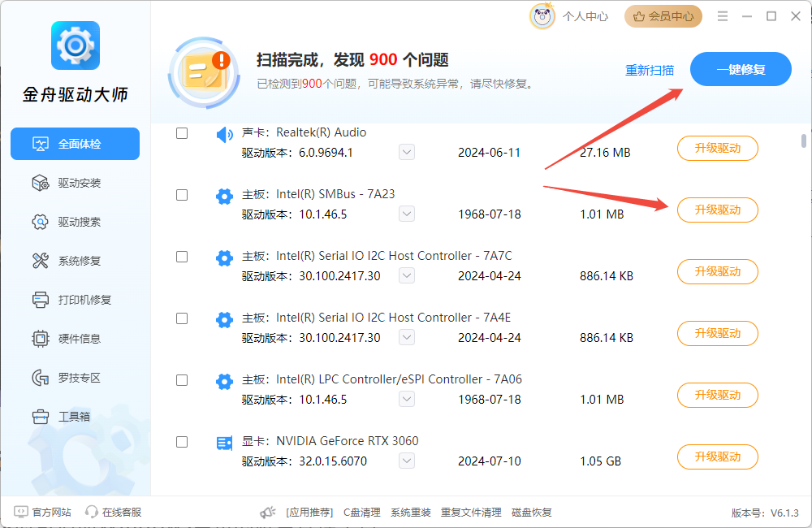Viewport: 812px width, 528px height.
Task: Expand version dropdown for LPC Controller 7A06
Action: pyautogui.click(x=407, y=399)
